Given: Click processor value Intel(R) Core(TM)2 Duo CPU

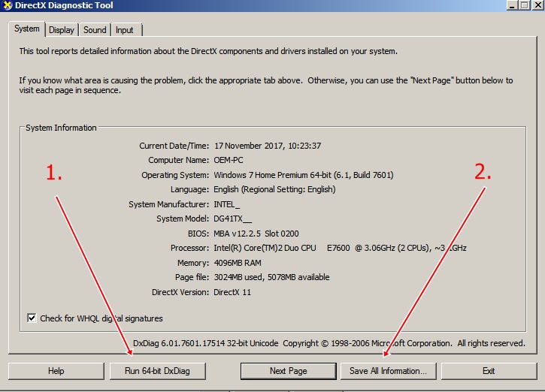Looking at the screenshot, I should (265, 249).
